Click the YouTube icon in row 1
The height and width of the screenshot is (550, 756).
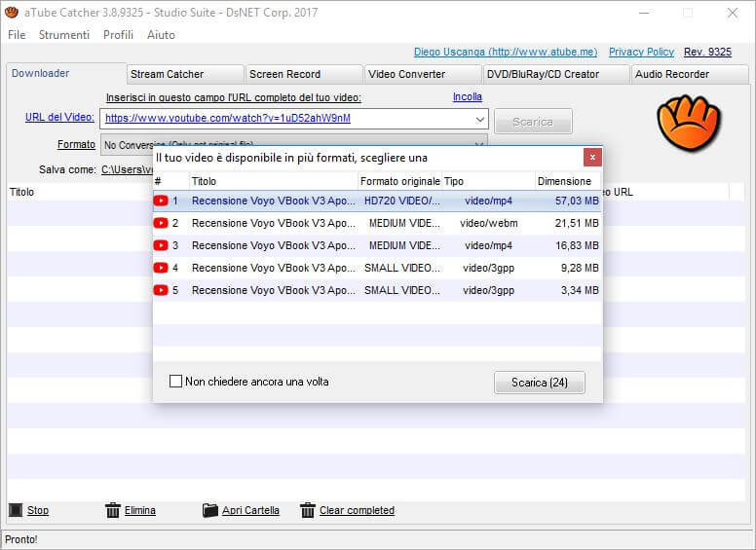point(161,201)
